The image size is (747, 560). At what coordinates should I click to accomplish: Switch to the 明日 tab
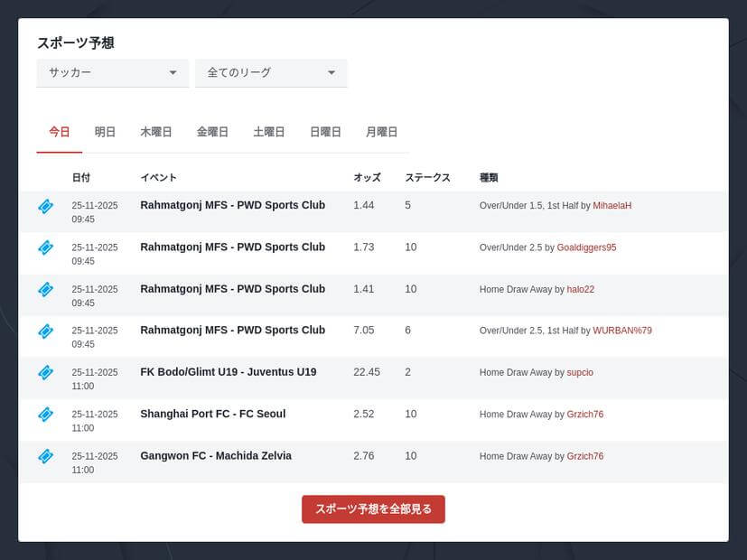(105, 131)
